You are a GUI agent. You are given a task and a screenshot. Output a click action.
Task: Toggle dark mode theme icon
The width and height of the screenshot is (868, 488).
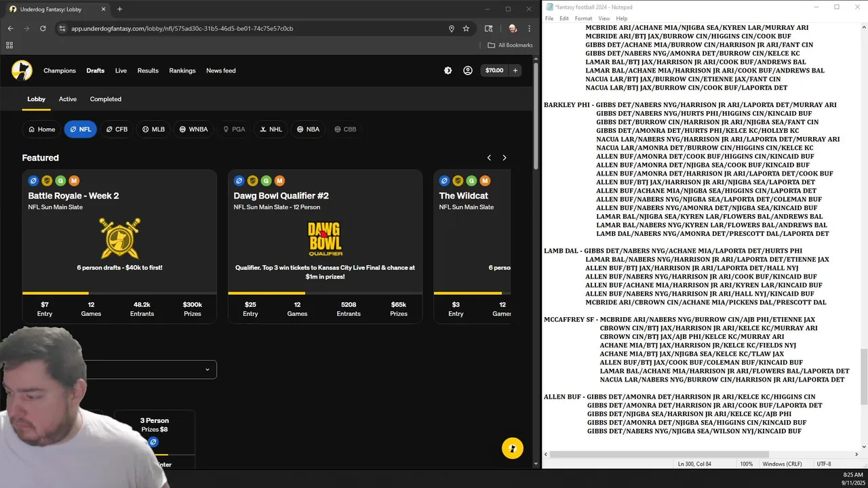coord(448,70)
